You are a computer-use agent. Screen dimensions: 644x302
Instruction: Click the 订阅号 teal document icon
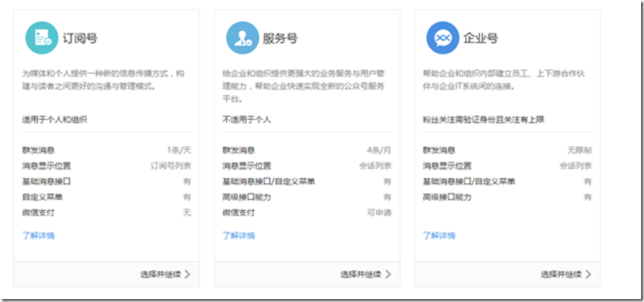pos(41,38)
